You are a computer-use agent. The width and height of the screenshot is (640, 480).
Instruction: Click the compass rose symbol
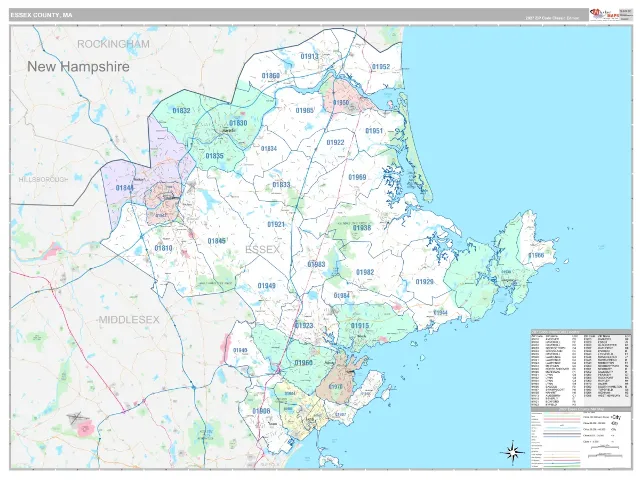512,452
